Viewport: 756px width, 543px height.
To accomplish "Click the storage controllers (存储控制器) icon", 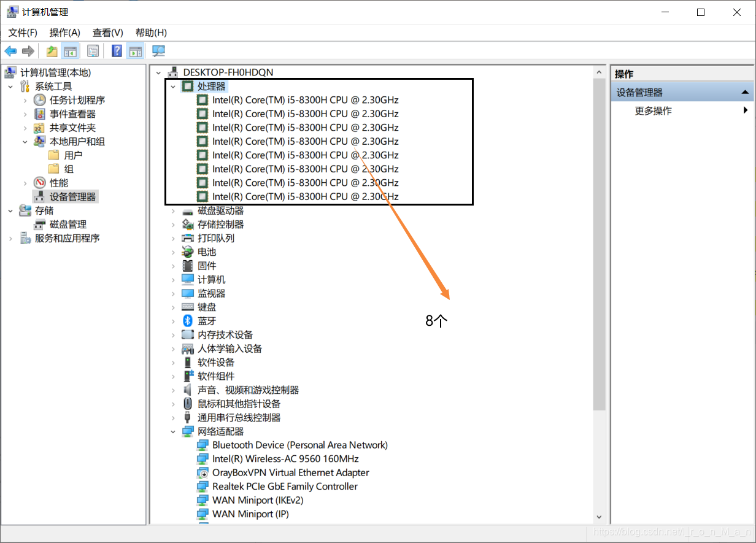I will [188, 225].
